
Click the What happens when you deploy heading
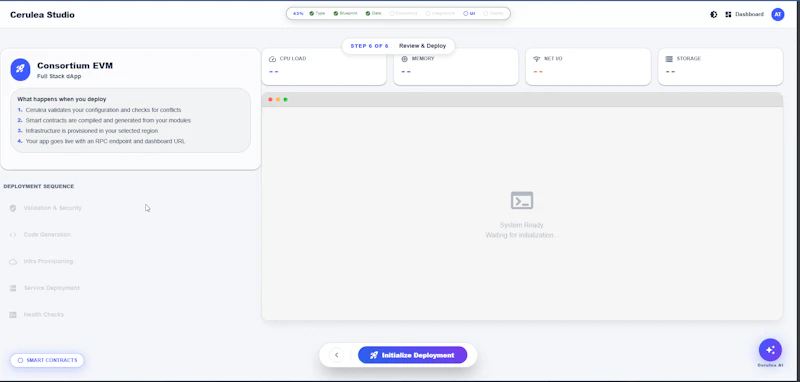(x=62, y=99)
